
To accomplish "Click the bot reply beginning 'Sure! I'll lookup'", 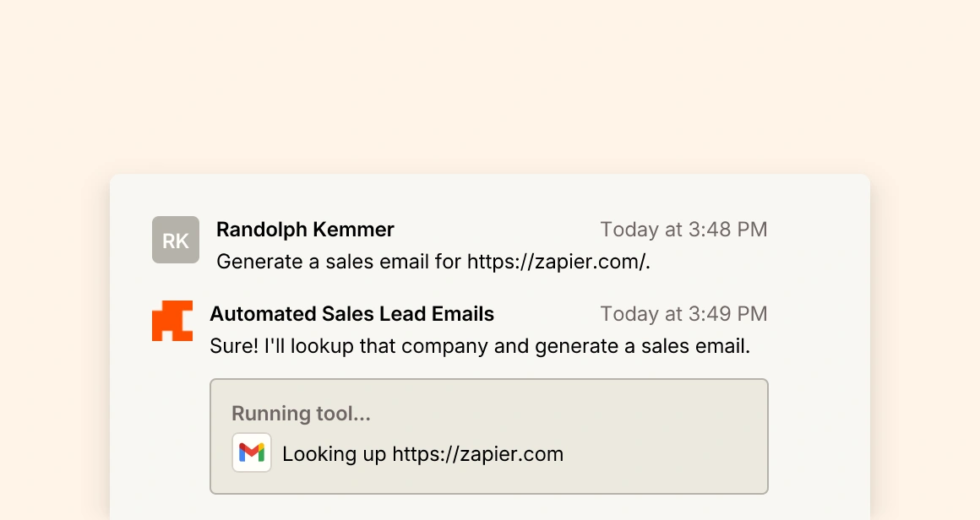I will pos(479,346).
